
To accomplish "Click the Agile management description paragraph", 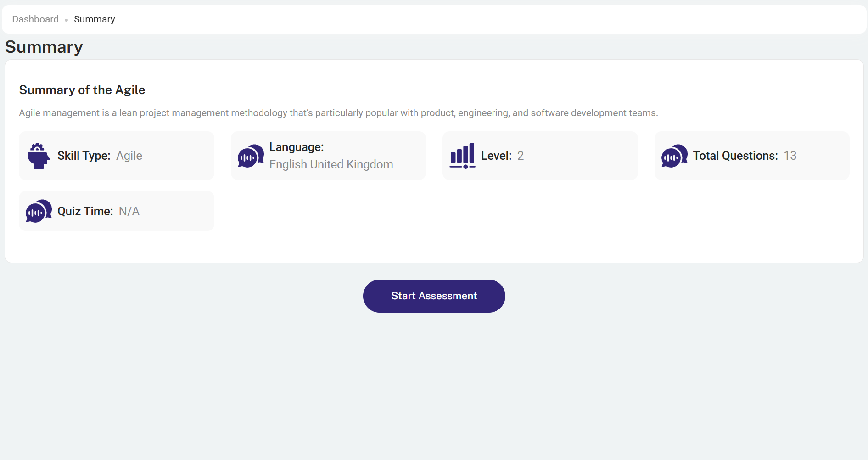I will tap(338, 113).
